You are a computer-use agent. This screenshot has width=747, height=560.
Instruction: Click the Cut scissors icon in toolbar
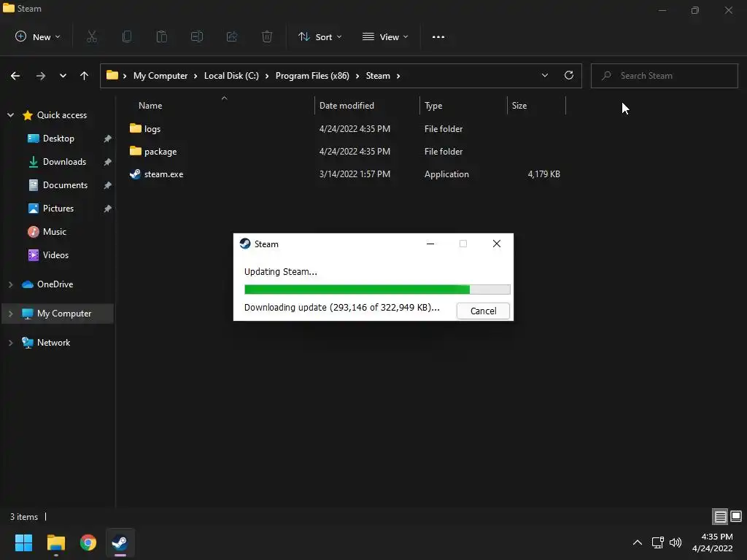[x=92, y=36]
